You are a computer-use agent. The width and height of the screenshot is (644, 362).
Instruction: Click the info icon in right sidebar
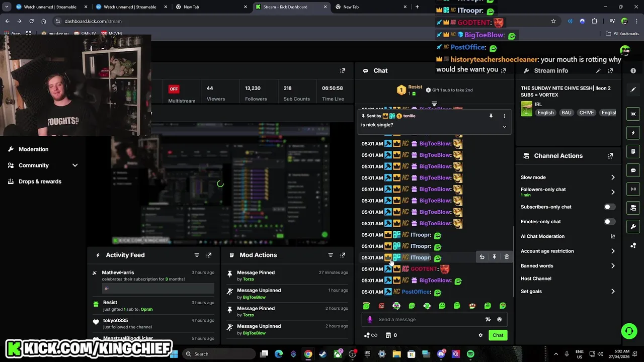point(633,71)
